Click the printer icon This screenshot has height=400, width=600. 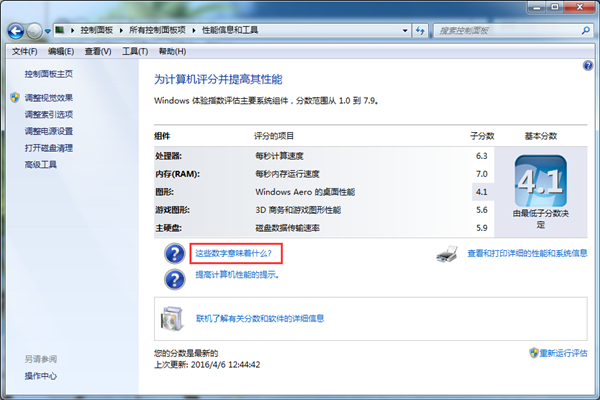pos(447,254)
